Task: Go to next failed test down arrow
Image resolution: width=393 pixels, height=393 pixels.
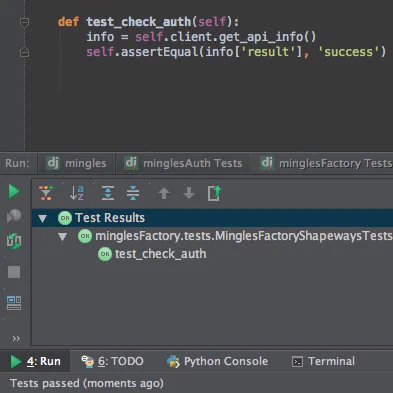Action: (x=189, y=193)
